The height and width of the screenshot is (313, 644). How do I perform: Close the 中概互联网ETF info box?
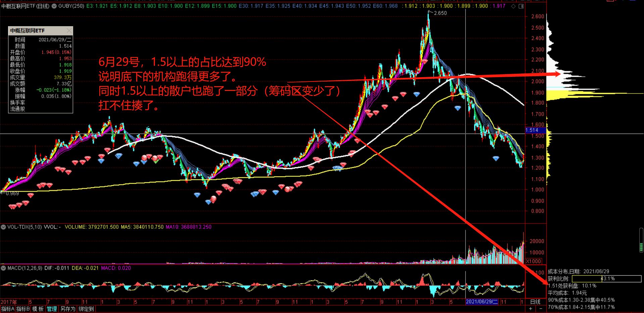pyautogui.click(x=69, y=31)
